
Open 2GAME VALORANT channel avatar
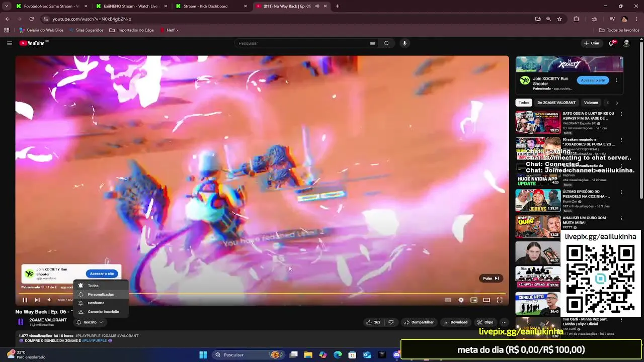(x=21, y=322)
